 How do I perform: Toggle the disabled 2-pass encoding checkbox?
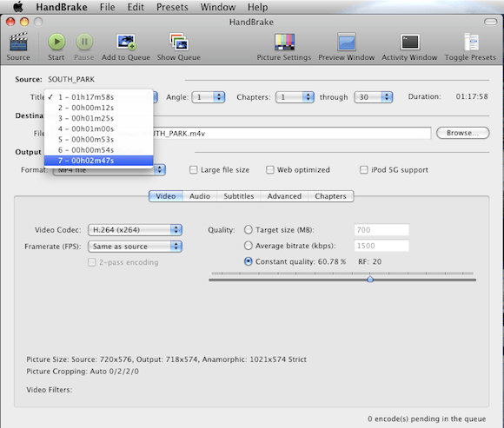pyautogui.click(x=91, y=262)
